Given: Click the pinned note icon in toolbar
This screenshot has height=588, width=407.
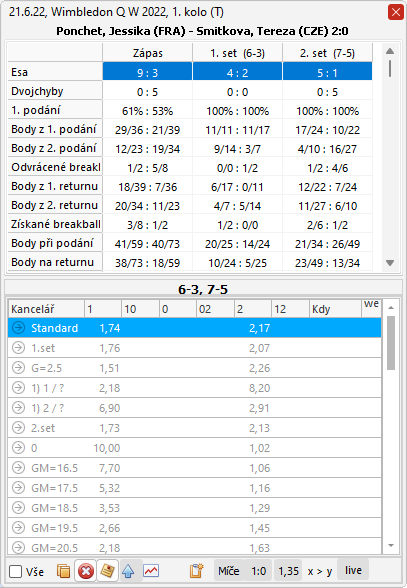Looking at the screenshot, I should pyautogui.click(x=107, y=571).
